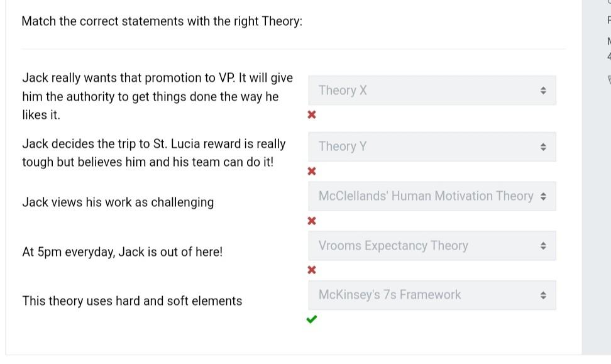Click the green checkmark below McKinsey's 7s Framework
Viewport: 611px width, 364px height.
(312, 319)
